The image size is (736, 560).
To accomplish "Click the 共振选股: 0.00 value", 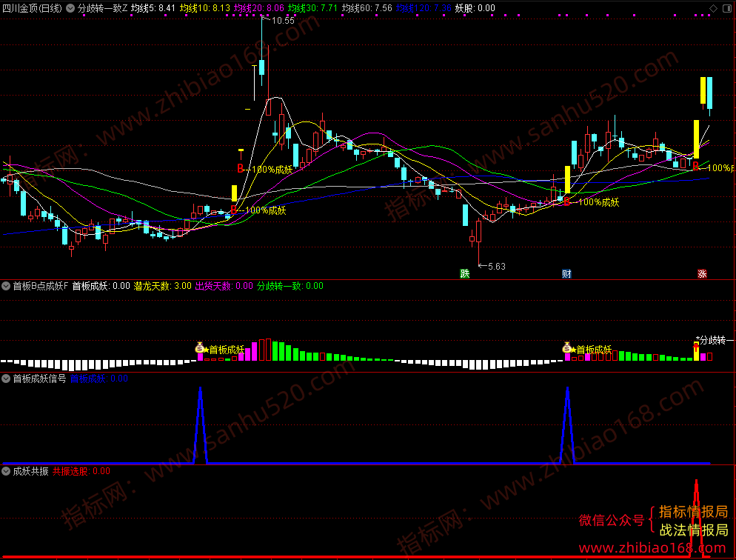I will [x=81, y=471].
